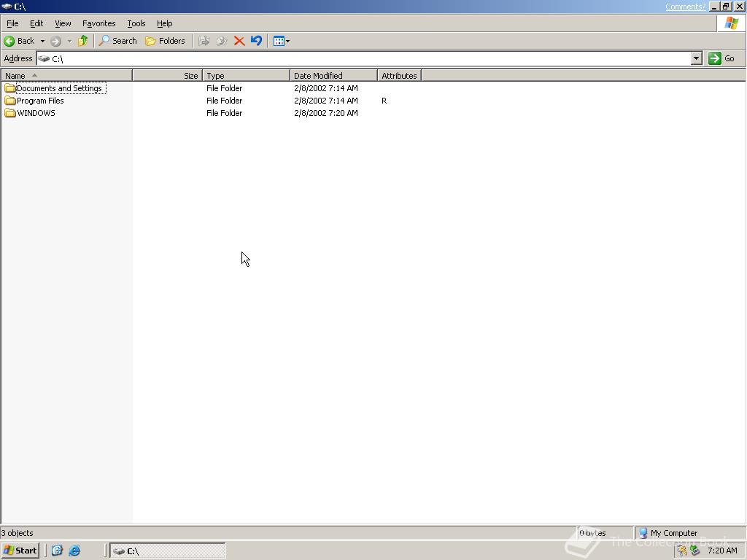The height and width of the screenshot is (560, 747).
Task: Click the keys tray icon
Action: (682, 551)
